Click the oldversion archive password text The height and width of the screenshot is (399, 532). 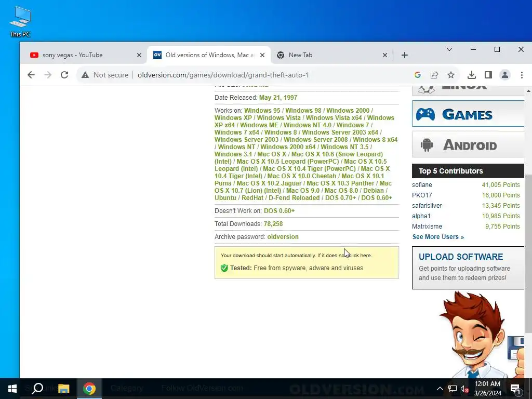coord(283,237)
